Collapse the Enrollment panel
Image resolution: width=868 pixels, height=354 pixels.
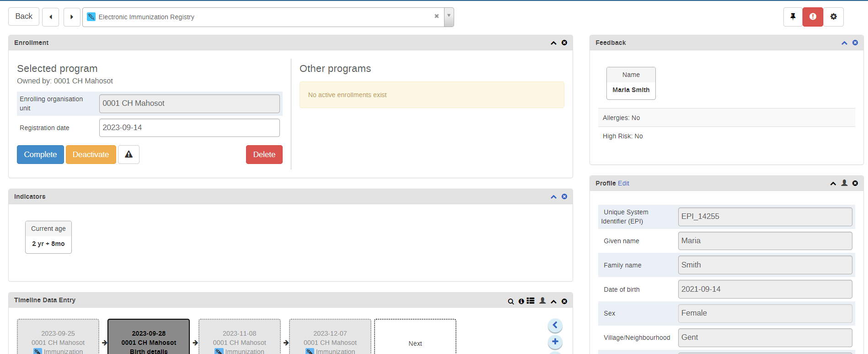[553, 43]
